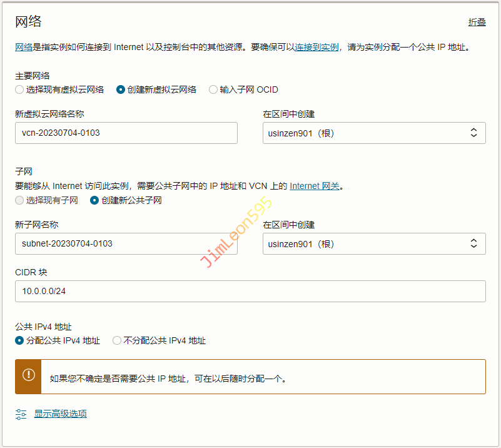Open the Internet 网关 link

pyautogui.click(x=316, y=186)
